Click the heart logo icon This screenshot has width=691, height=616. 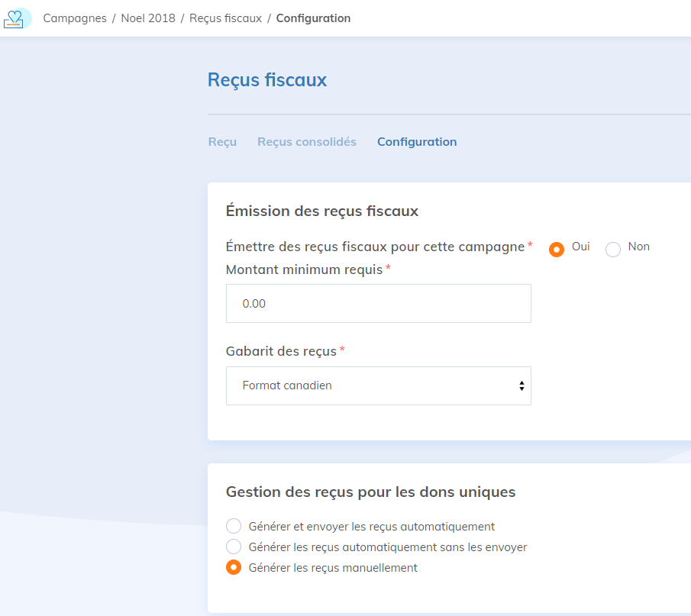(x=17, y=18)
